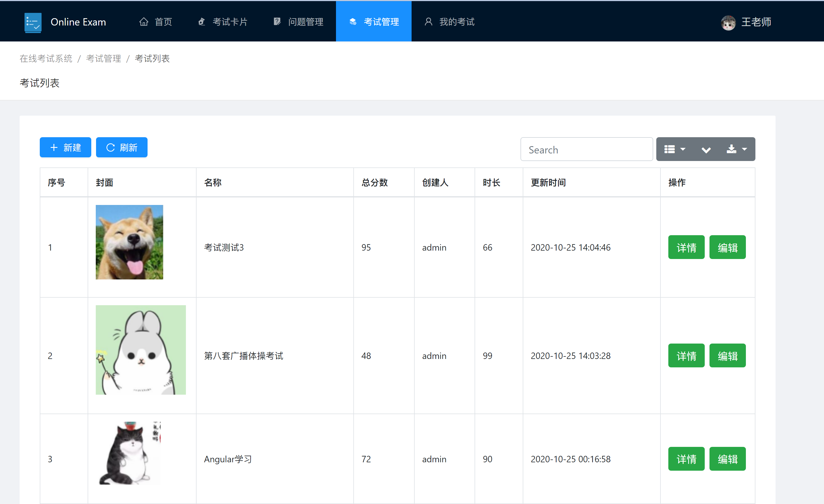Click the 新建 create button
Viewport: 824px width, 504px height.
click(65, 148)
